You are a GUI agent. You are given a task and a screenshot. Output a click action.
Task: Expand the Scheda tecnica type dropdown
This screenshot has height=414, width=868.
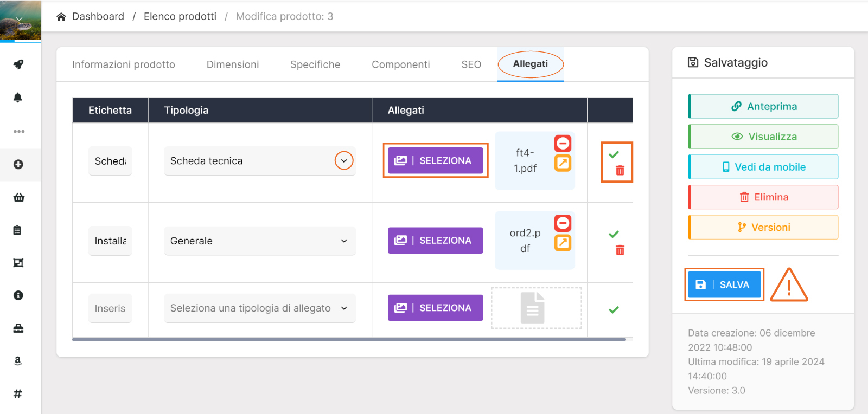pos(344,161)
